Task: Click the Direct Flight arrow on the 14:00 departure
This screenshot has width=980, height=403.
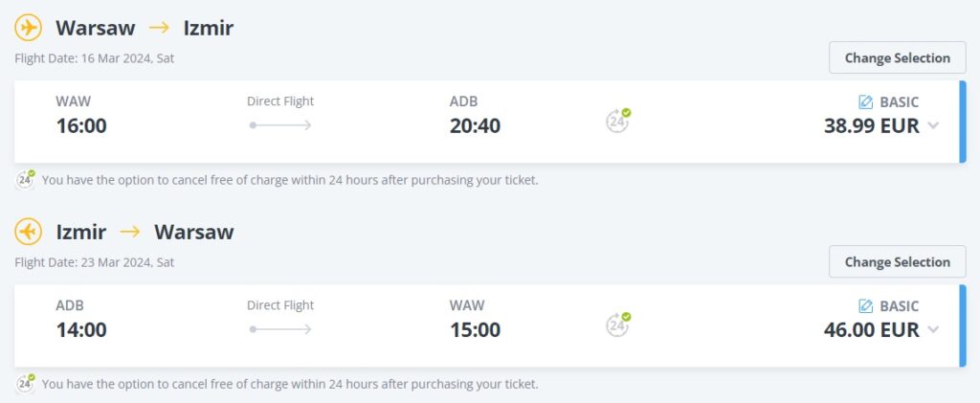Action: (280, 329)
